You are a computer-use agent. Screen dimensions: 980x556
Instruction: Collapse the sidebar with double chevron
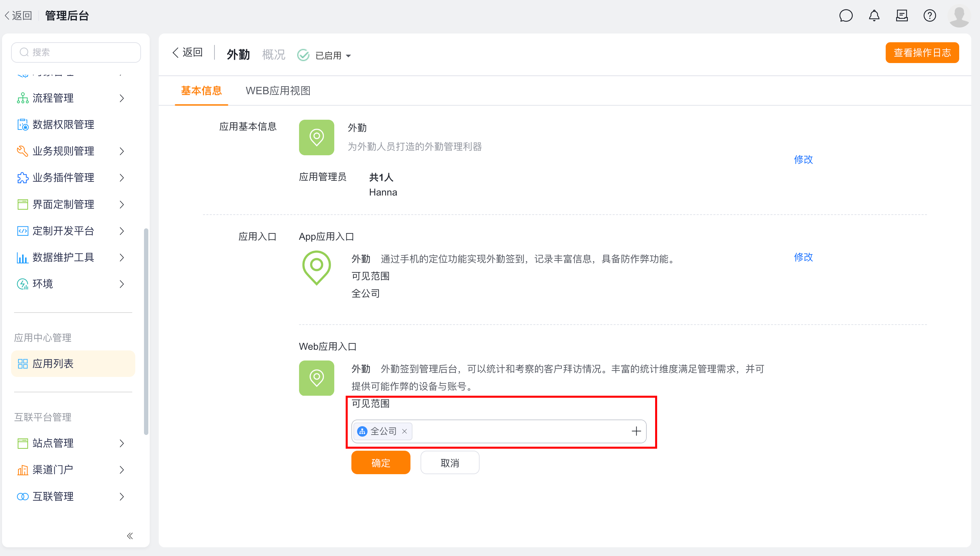coord(130,536)
